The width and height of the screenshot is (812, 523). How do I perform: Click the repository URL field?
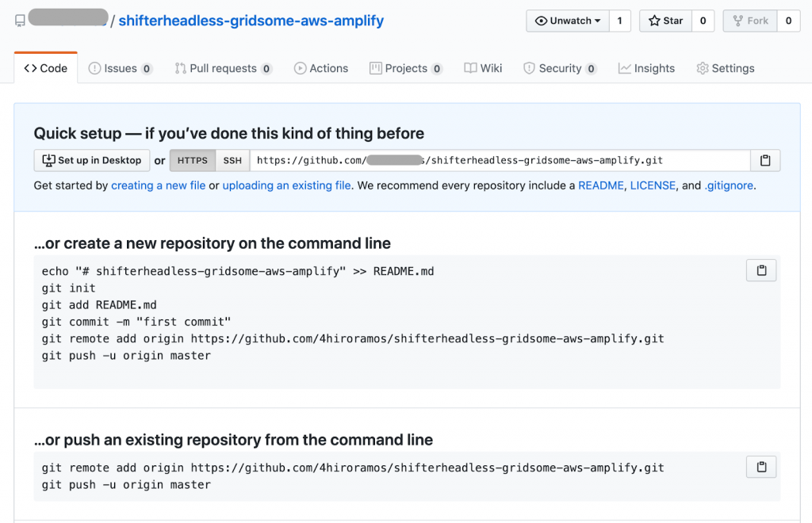click(500, 160)
